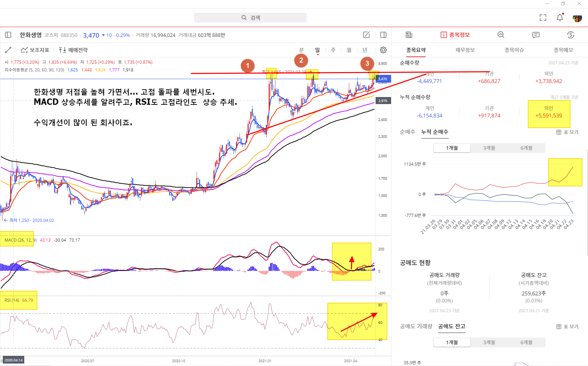
Task: Open the currency exchange icon
Action: tap(571, 35)
